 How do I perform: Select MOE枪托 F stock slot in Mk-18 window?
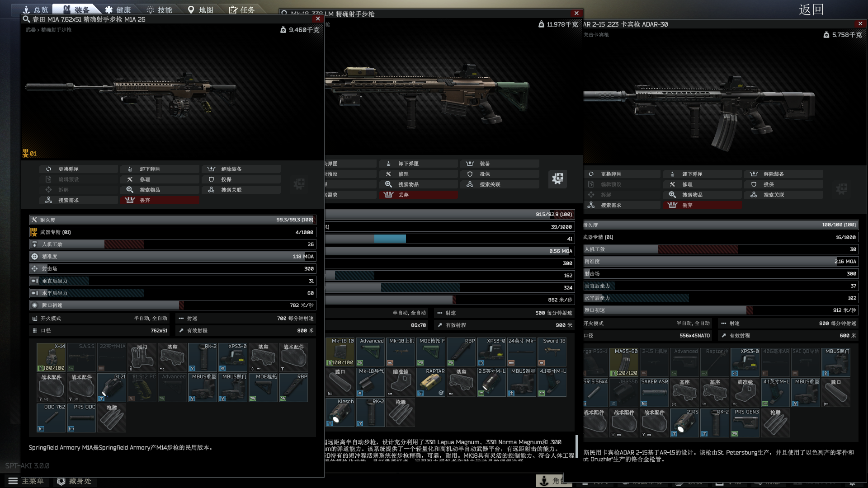pos(431,352)
